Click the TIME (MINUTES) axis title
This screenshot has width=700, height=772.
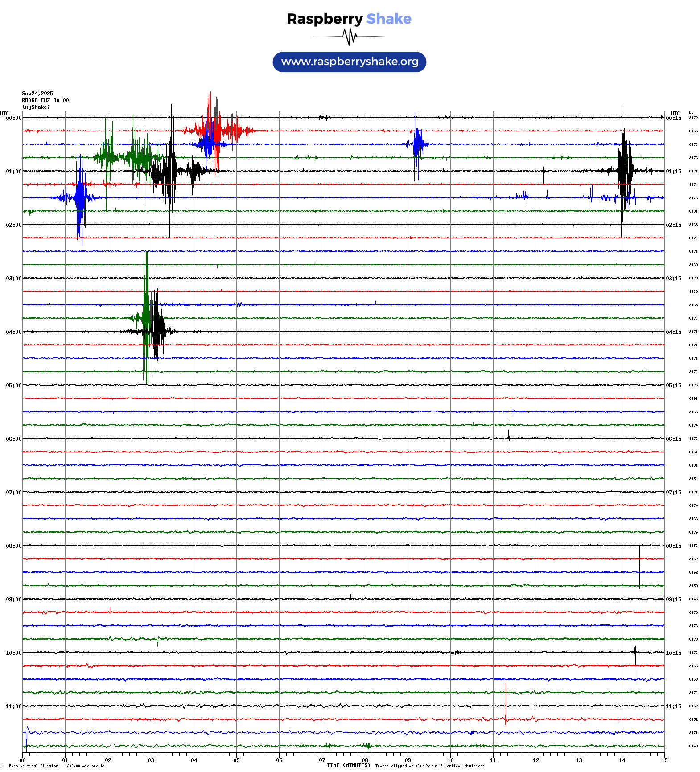(x=348, y=765)
